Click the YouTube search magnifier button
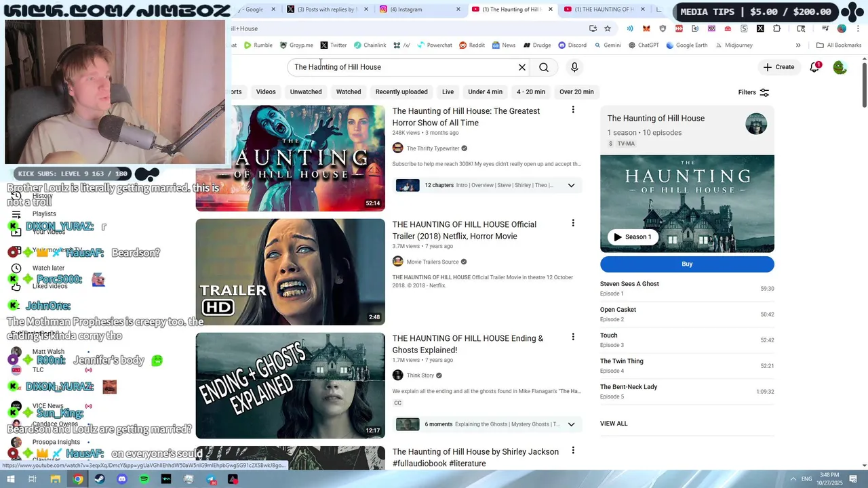Image resolution: width=868 pixels, height=488 pixels. 544,67
